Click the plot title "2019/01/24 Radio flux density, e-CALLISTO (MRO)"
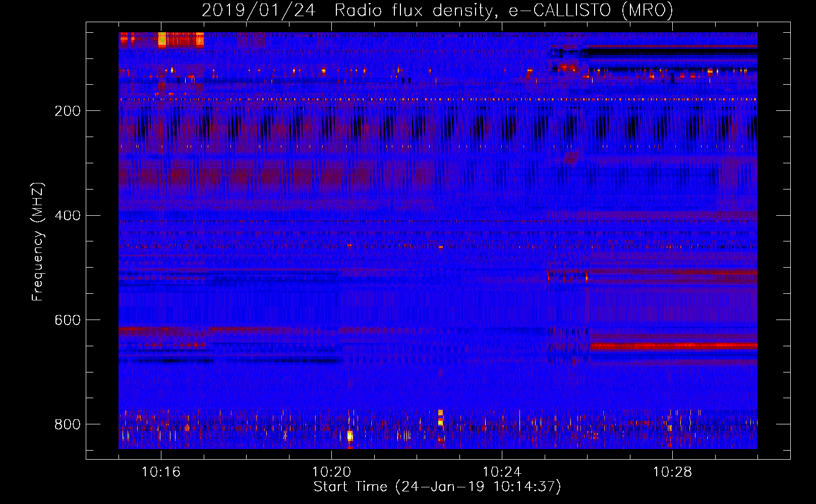The height and width of the screenshot is (504, 816). click(x=437, y=10)
